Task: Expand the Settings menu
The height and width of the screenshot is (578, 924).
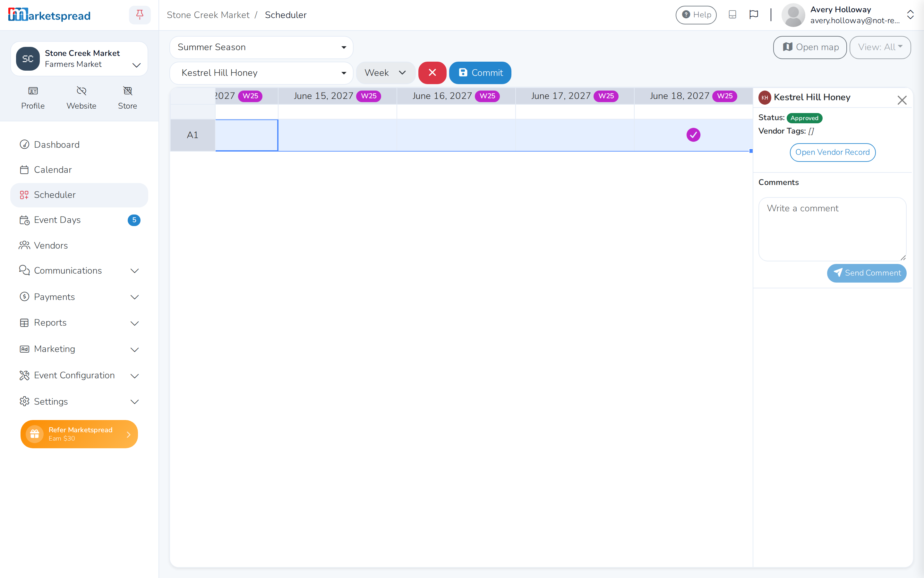Action: (x=79, y=402)
